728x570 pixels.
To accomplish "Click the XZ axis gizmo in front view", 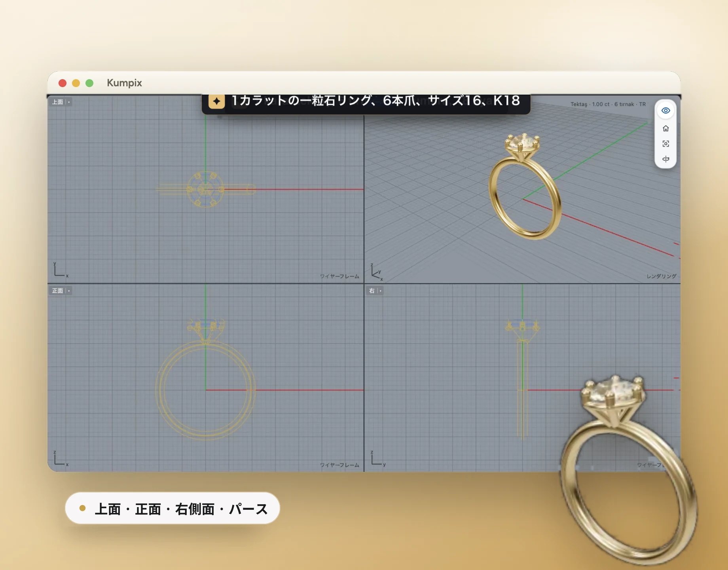I will coord(61,458).
